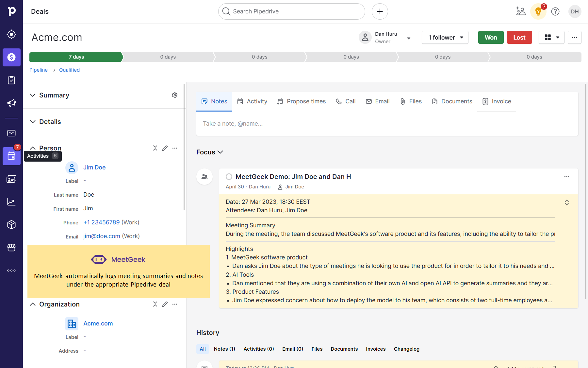Click the quick add plus button
The height and width of the screenshot is (368, 588).
click(x=380, y=11)
